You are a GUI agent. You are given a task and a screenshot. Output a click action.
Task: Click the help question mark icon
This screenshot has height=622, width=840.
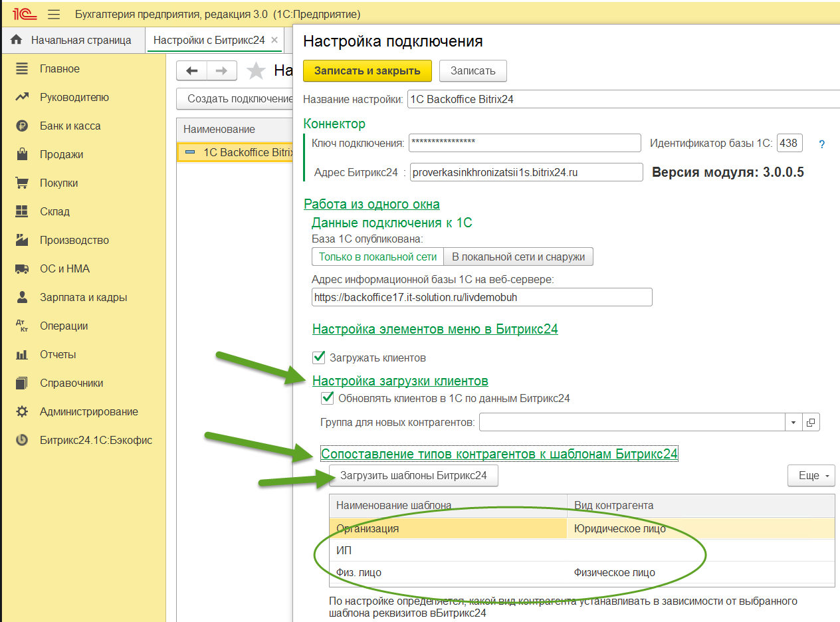822,144
